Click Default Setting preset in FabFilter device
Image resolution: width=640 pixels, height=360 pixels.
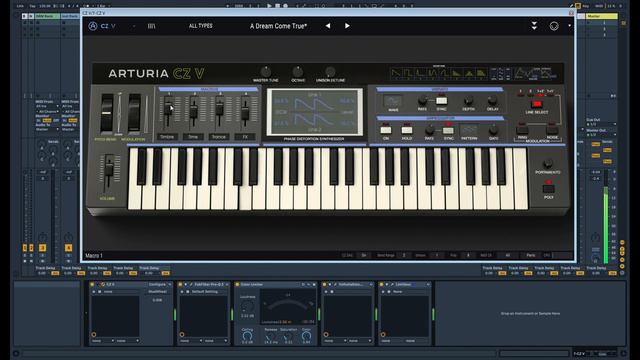204,292
